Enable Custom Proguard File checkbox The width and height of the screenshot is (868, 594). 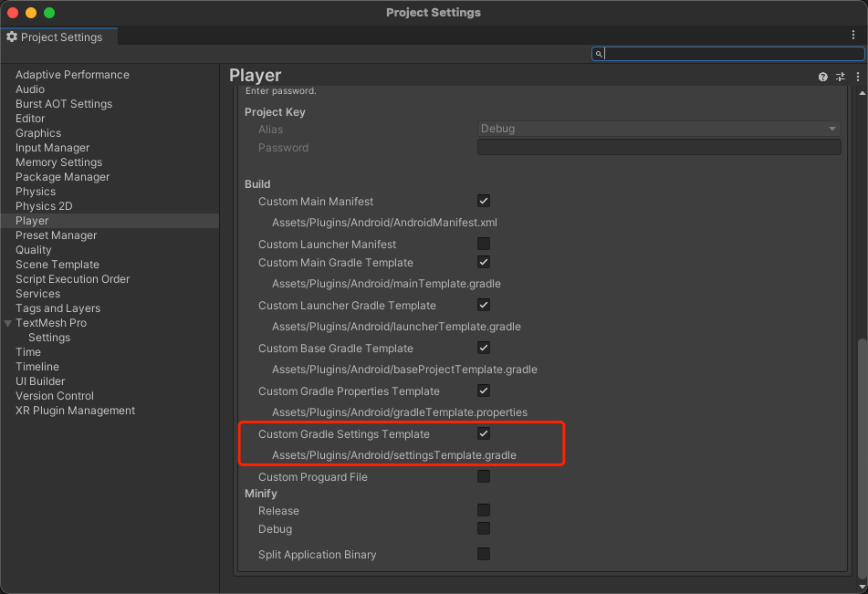pos(483,476)
